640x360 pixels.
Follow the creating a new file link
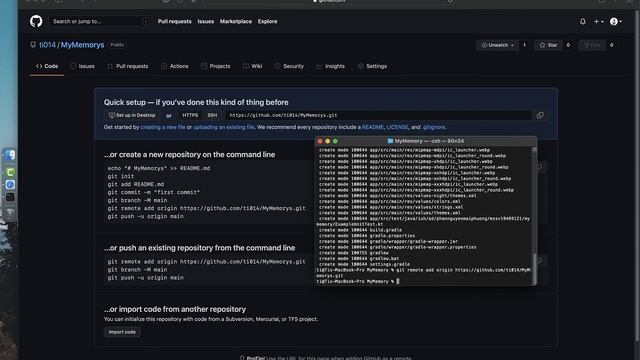163,127
